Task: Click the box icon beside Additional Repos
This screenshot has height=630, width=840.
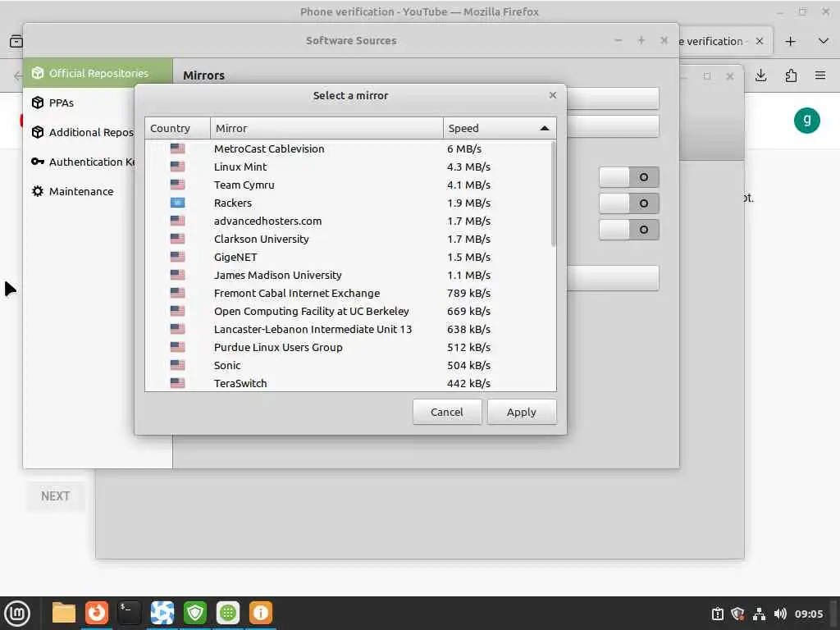Action: tap(38, 132)
